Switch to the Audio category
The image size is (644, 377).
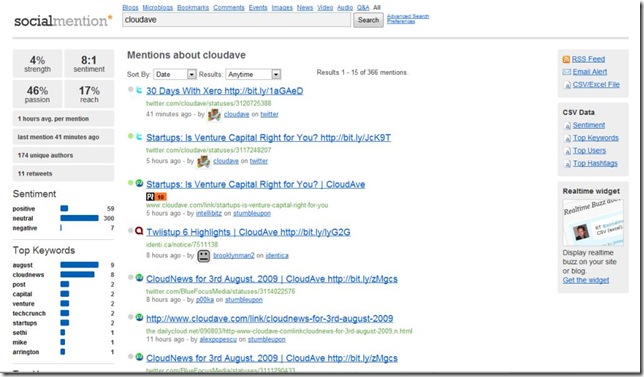345,7
